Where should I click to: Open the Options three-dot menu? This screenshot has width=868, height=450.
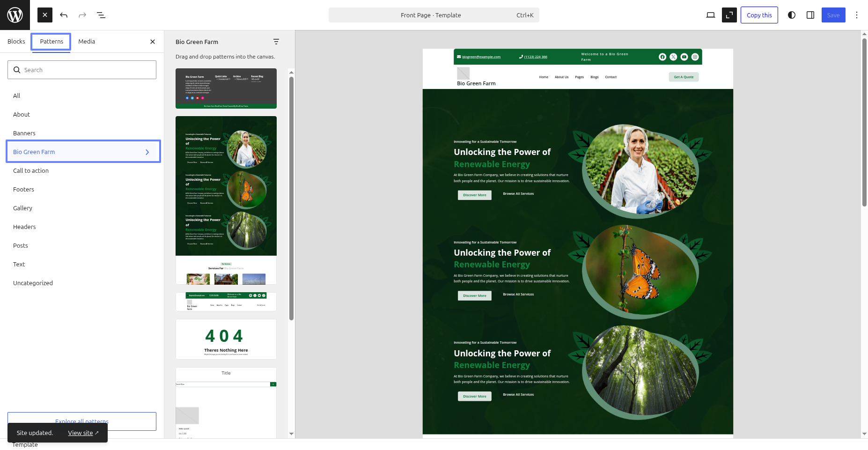[x=856, y=15]
